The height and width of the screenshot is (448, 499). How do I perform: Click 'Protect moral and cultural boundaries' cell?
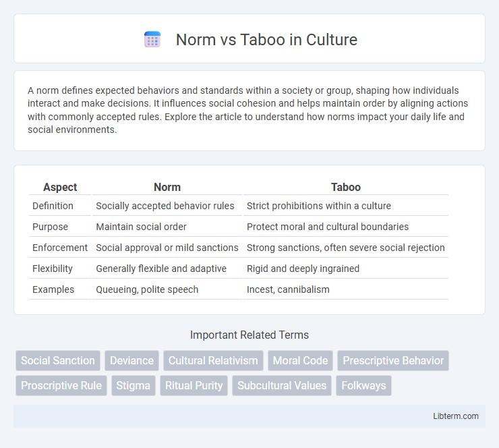pyautogui.click(x=346, y=227)
